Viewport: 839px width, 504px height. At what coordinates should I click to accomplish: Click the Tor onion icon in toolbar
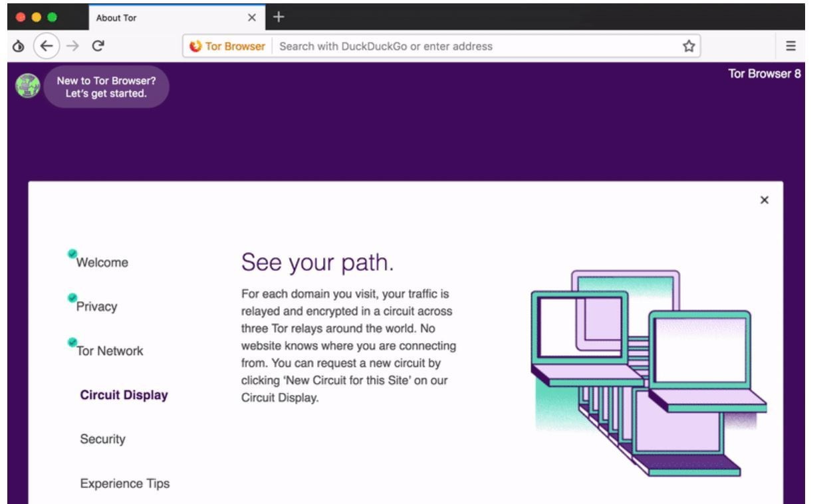click(x=19, y=47)
